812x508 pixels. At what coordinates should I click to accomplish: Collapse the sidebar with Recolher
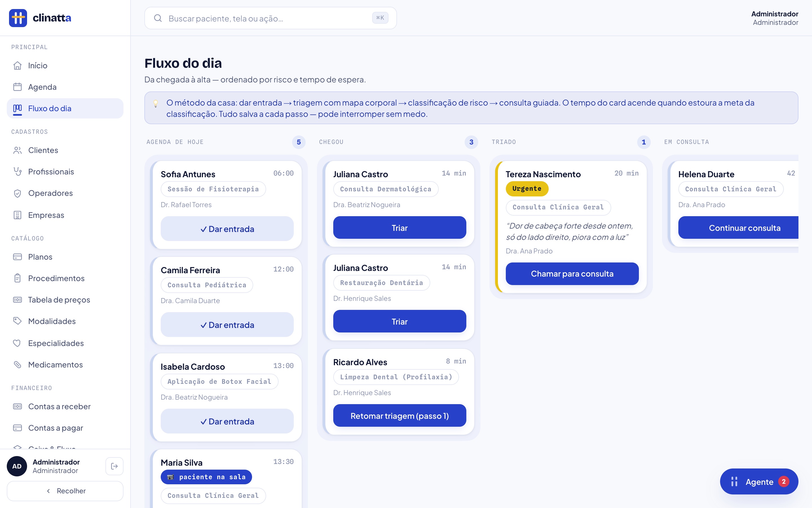click(65, 491)
